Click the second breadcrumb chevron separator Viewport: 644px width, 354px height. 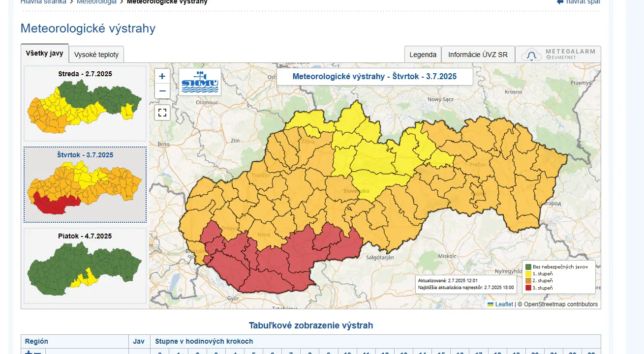(122, 2)
